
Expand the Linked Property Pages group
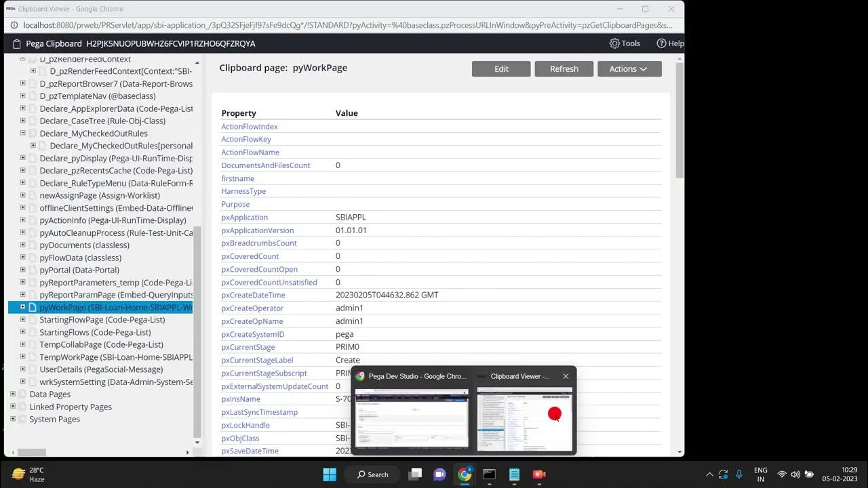click(x=12, y=406)
